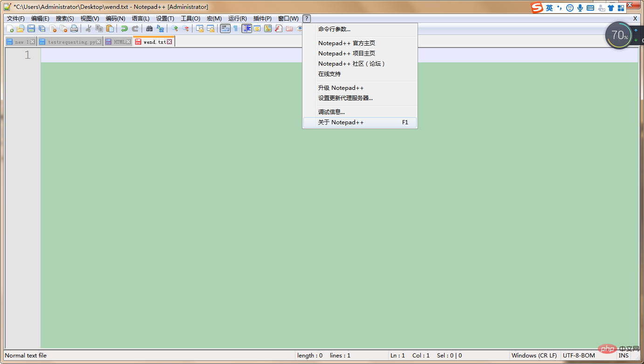Choose 关于 Notepad++ menu entry
The image size is (644, 364).
tap(360, 122)
